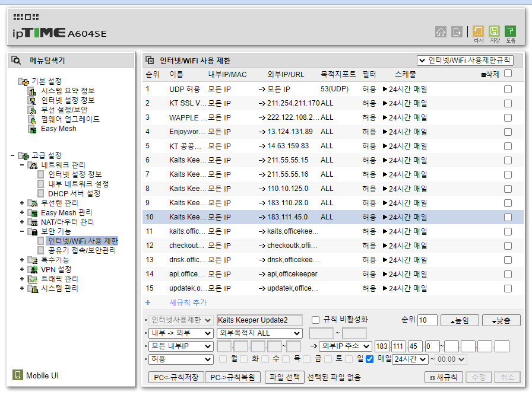Collapse the 보안 기능 tree node

coord(22,231)
